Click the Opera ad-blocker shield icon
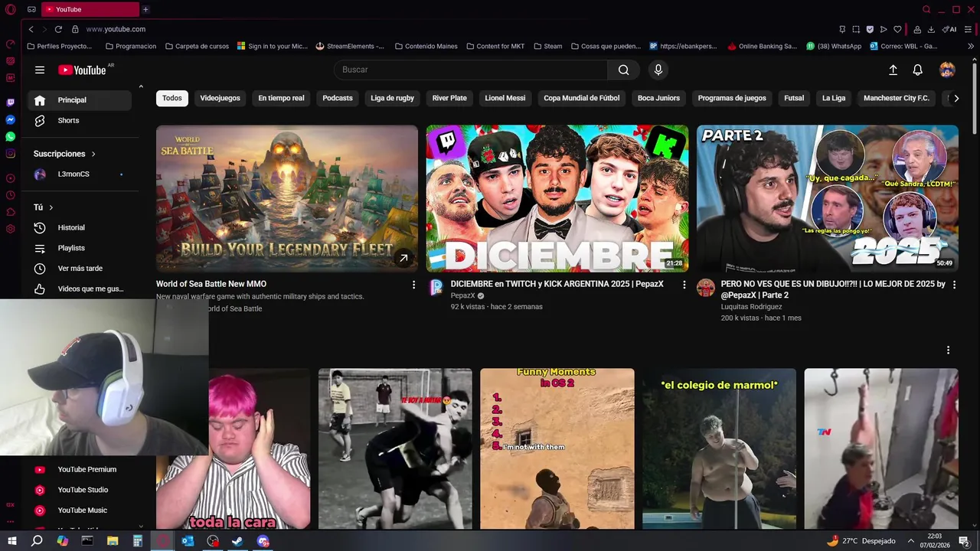Image resolution: width=980 pixels, height=551 pixels. click(870, 29)
